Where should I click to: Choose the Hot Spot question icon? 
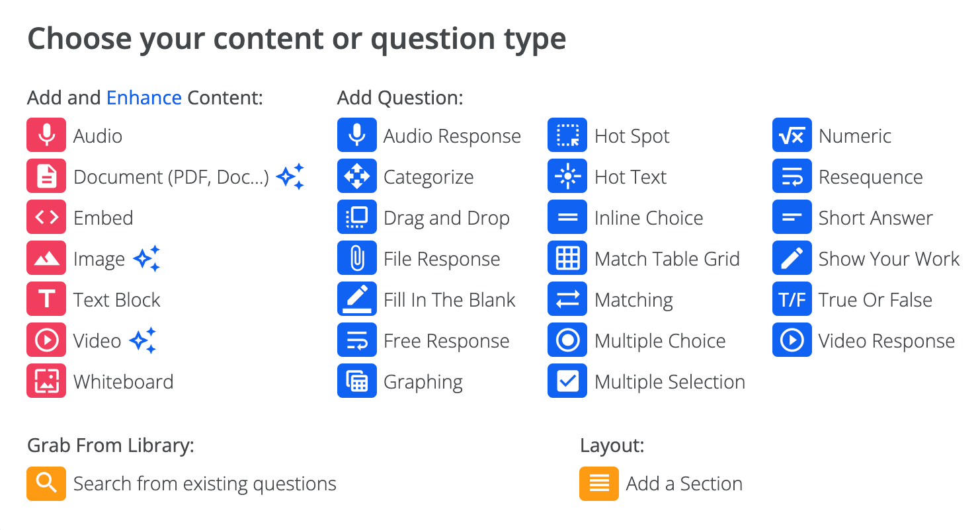(x=567, y=136)
